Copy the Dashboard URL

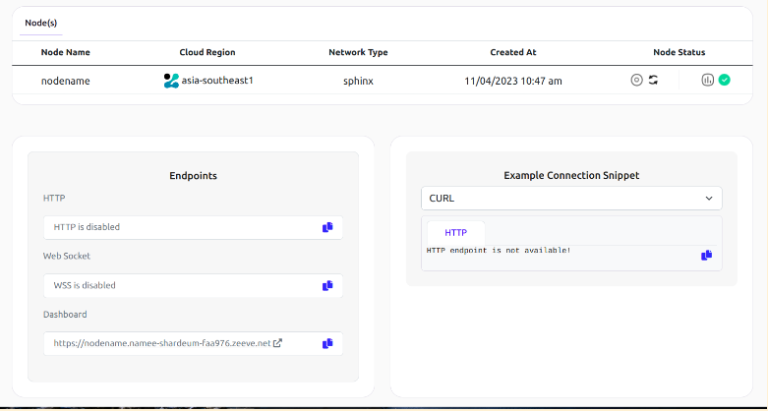coord(327,343)
